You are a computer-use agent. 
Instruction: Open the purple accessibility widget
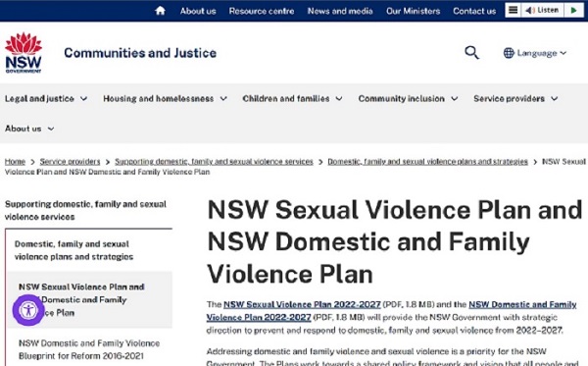pyautogui.click(x=28, y=310)
